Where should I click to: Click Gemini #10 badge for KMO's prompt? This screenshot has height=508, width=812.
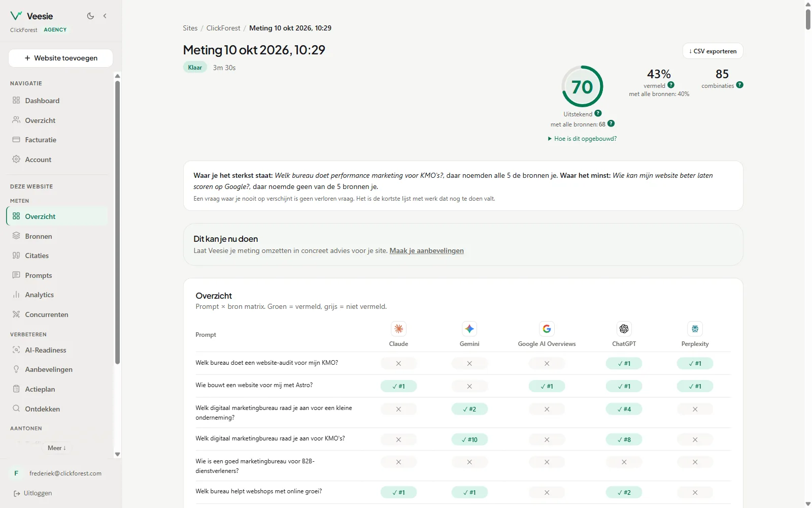click(x=469, y=439)
